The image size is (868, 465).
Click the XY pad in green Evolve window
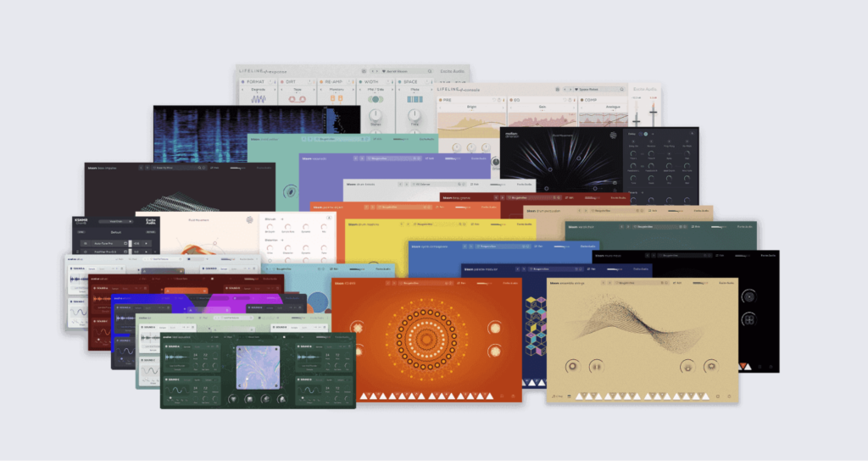258,368
